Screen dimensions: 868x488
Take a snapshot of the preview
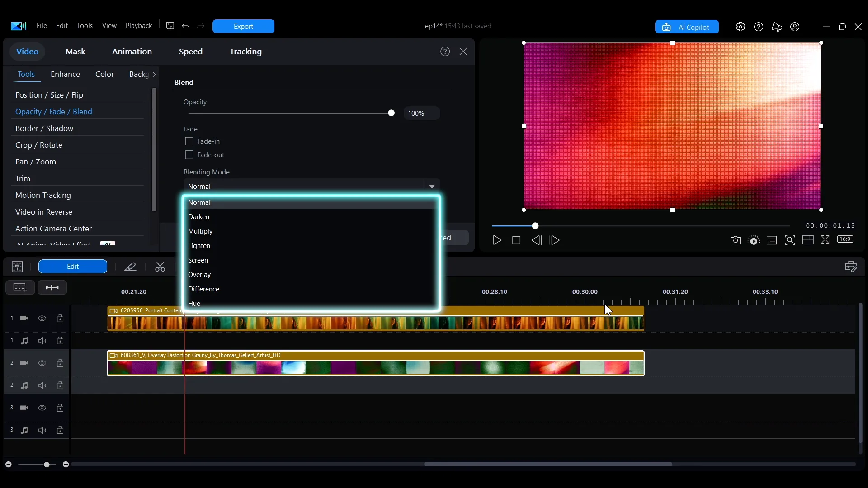[736, 240]
